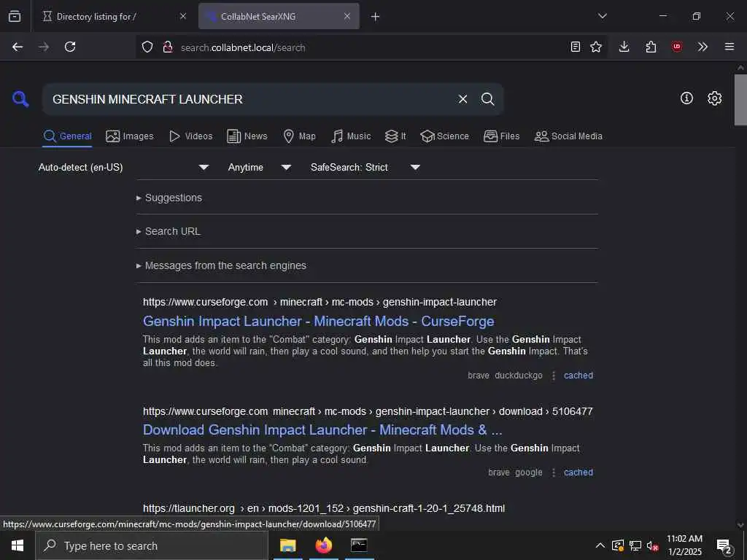Clear the search query with X icon
The width and height of the screenshot is (747, 560).
coord(462,99)
